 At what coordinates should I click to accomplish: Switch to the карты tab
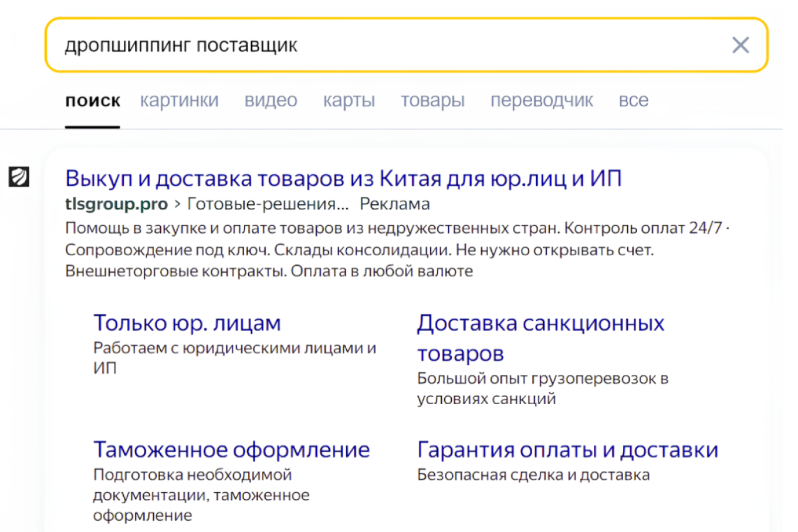click(x=349, y=100)
